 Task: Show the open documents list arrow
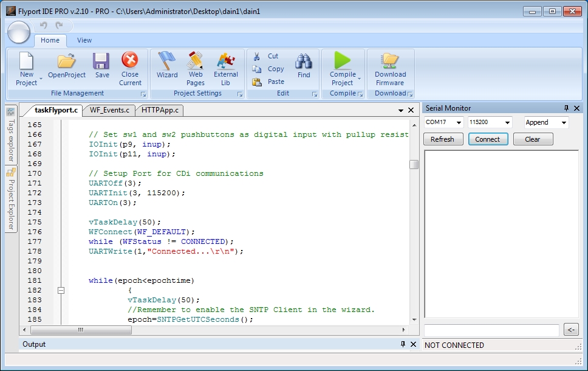point(400,111)
